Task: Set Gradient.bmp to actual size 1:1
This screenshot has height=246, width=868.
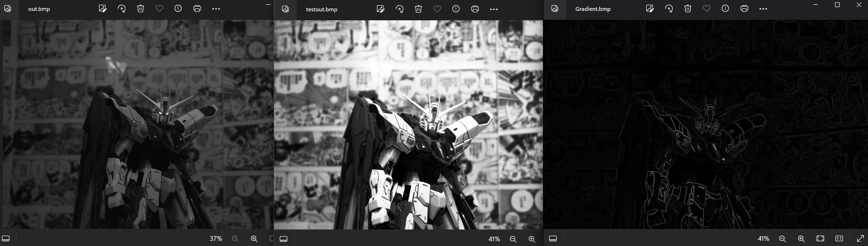Action: click(839, 238)
